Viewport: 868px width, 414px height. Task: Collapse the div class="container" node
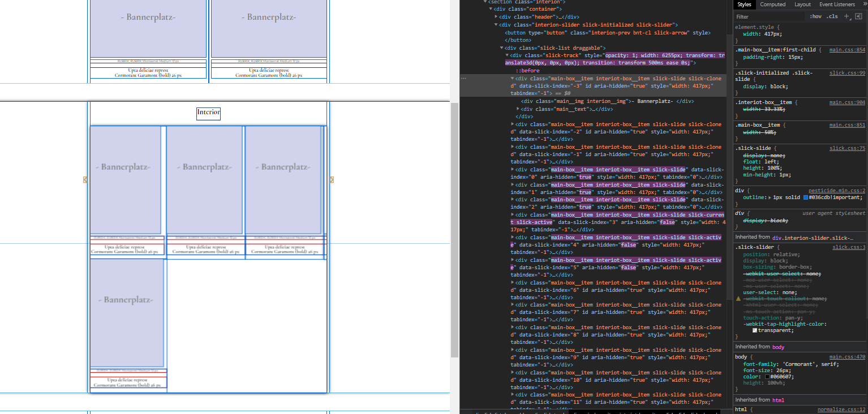click(x=490, y=9)
